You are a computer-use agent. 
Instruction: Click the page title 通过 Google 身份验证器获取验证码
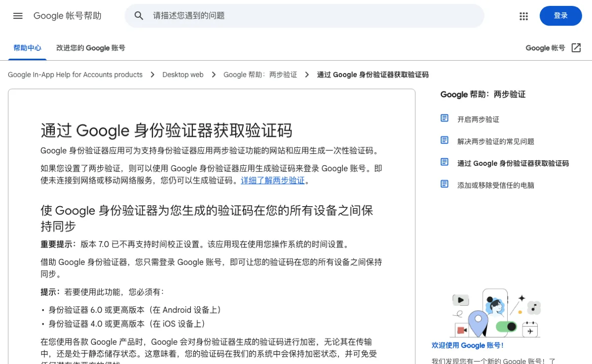[166, 131]
